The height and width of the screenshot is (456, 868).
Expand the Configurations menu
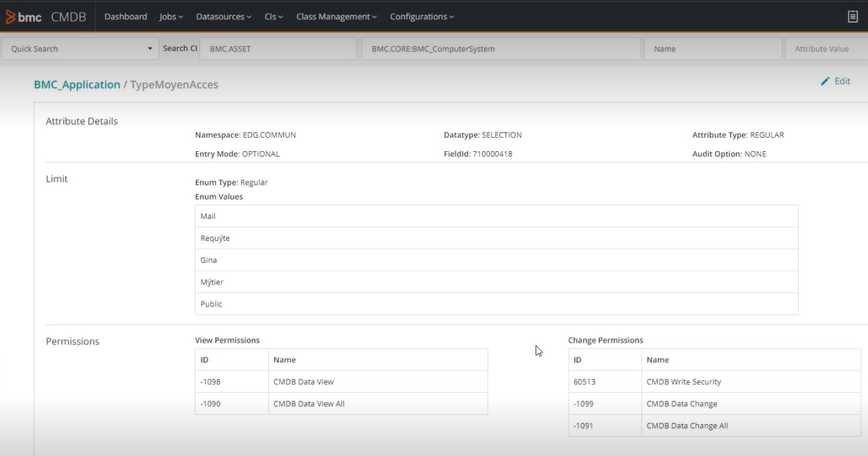422,17
